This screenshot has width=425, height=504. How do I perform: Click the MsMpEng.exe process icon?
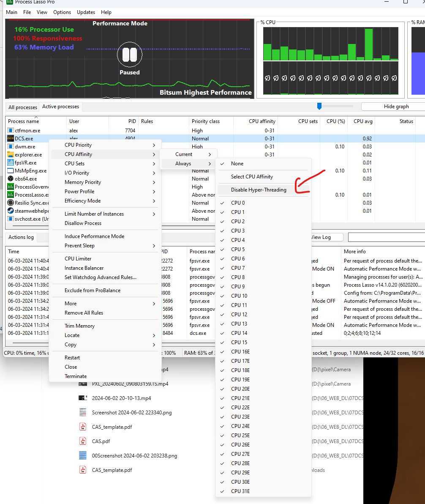click(x=10, y=171)
